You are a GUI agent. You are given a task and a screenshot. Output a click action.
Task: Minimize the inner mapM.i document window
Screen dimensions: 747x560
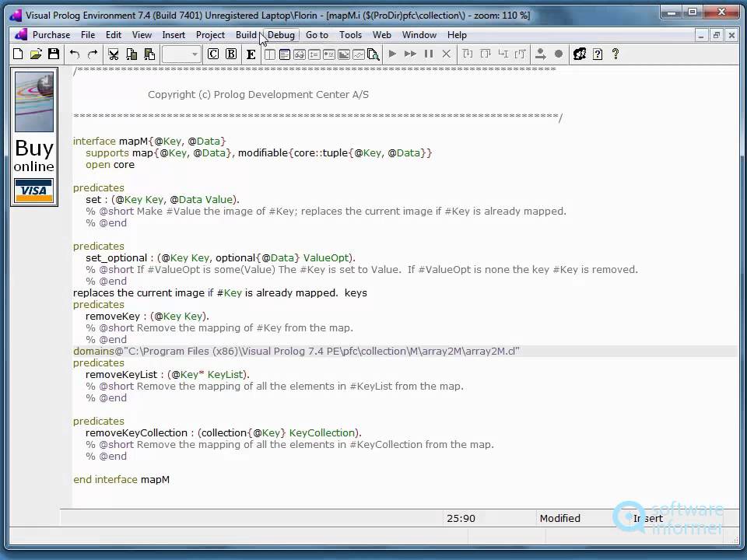tap(701, 35)
